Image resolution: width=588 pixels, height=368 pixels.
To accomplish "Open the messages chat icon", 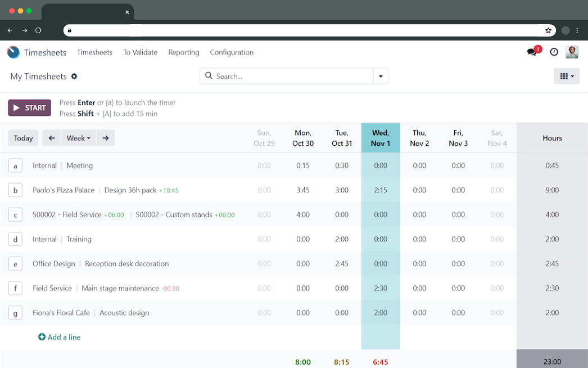I will click(532, 52).
